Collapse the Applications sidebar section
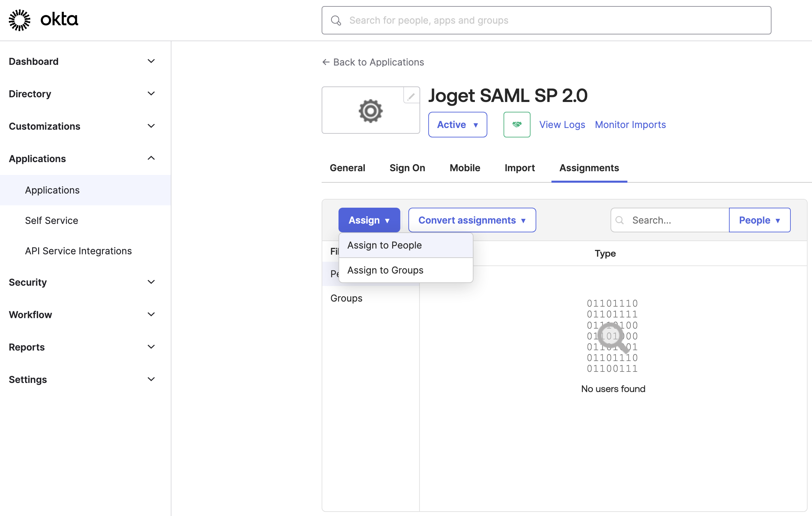 (x=151, y=158)
